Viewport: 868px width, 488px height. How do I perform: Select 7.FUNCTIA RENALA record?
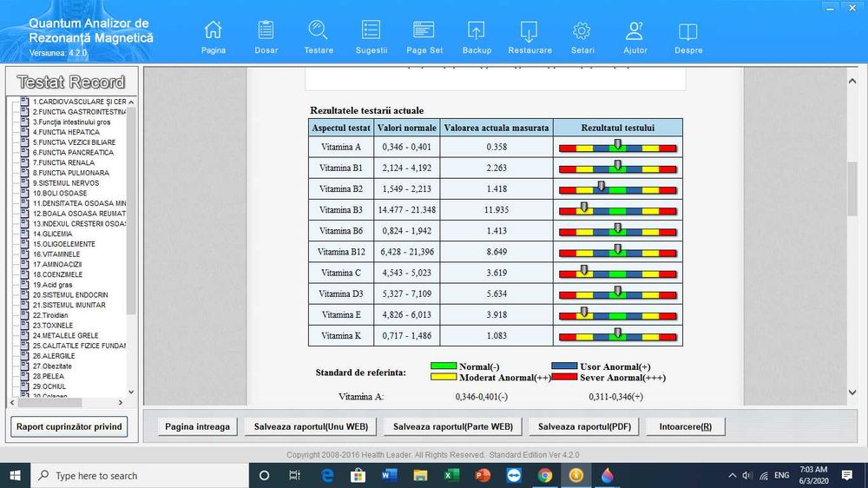[x=63, y=163]
